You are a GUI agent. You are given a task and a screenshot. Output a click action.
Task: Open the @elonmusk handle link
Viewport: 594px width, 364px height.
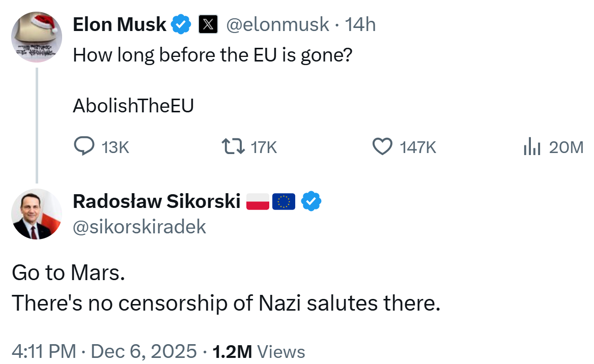click(277, 24)
